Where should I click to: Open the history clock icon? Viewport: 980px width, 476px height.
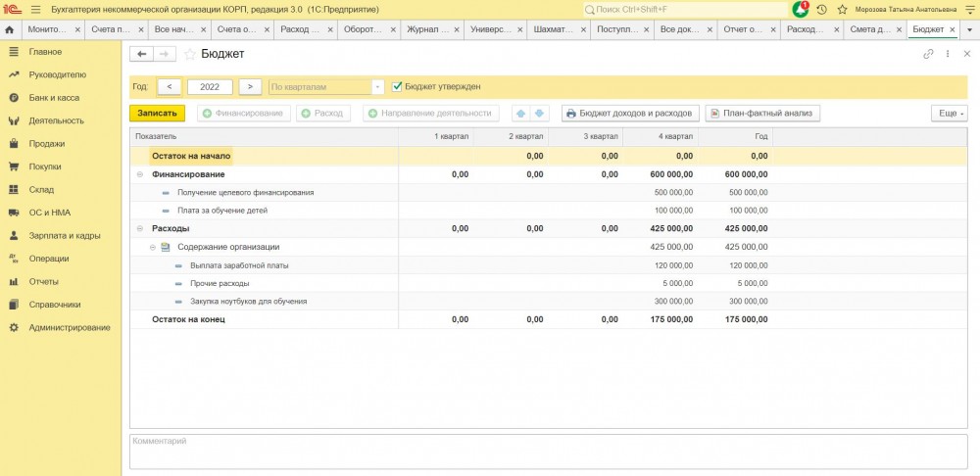(x=821, y=9)
